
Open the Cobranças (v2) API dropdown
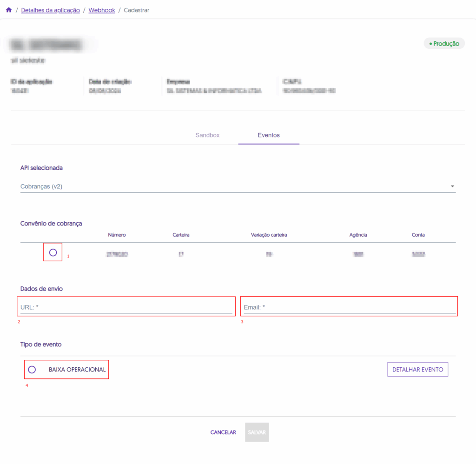point(232,186)
